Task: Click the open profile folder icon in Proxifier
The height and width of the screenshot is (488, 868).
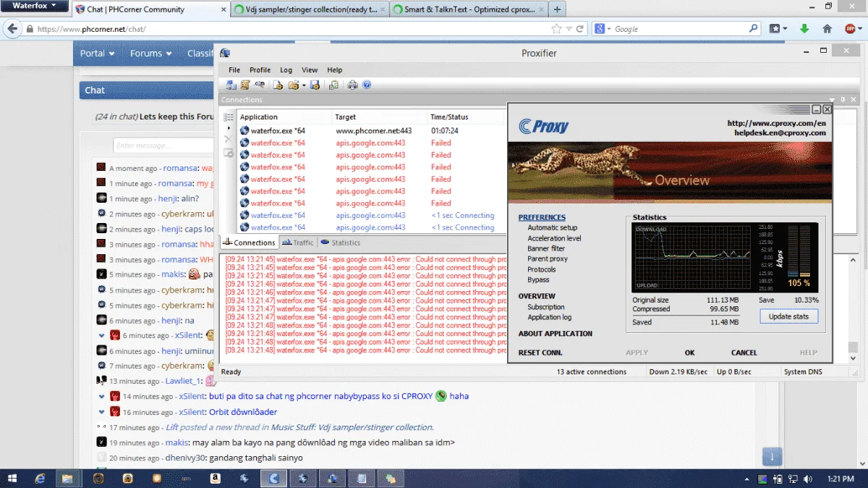Action: point(293,85)
